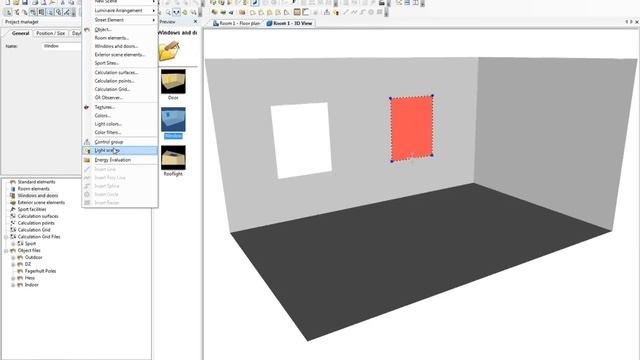Select Room elements in the tree

tap(33, 189)
